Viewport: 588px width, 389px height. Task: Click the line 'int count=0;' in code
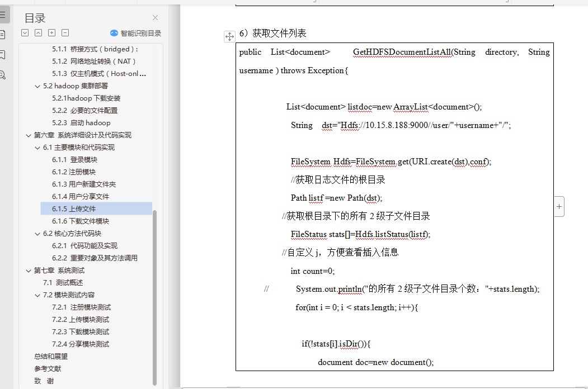tap(313, 271)
